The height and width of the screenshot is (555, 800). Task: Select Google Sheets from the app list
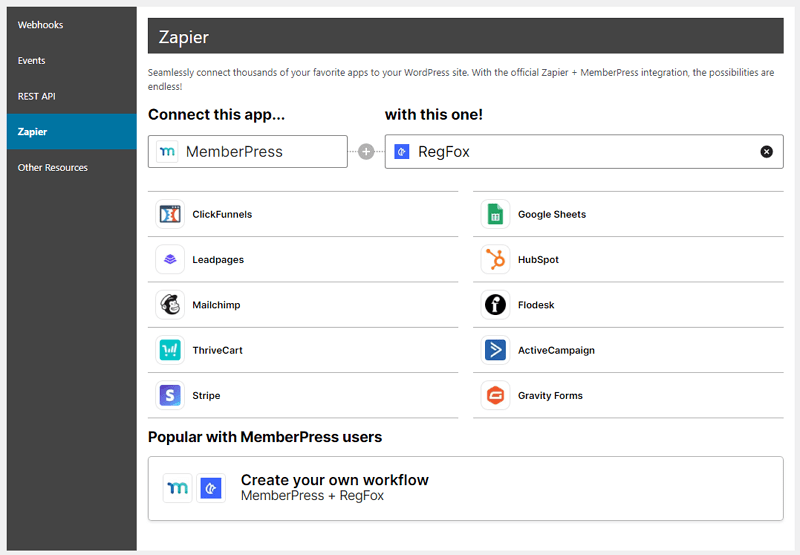coord(628,214)
